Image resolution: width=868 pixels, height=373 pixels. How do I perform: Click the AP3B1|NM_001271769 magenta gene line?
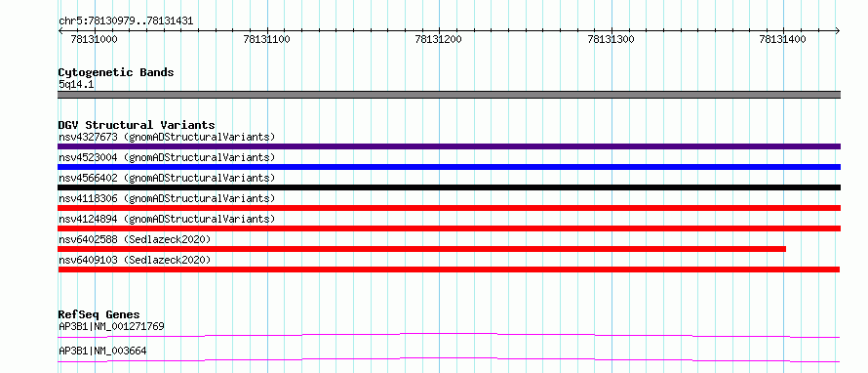tap(449, 335)
